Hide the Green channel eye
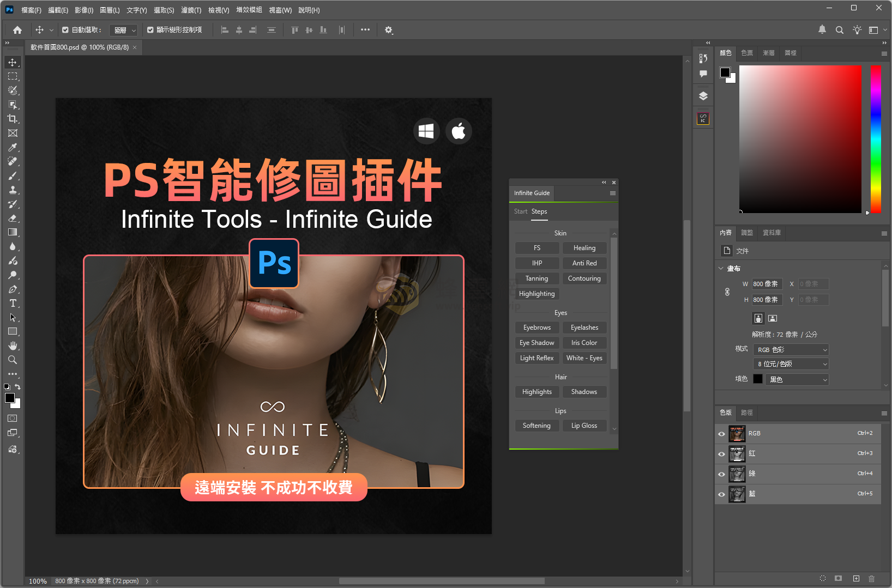 (721, 474)
